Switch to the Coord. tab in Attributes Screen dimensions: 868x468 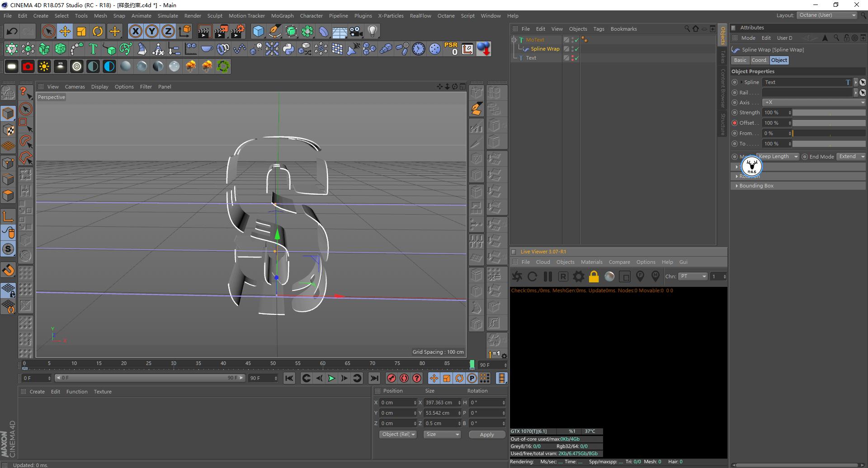[x=759, y=60]
